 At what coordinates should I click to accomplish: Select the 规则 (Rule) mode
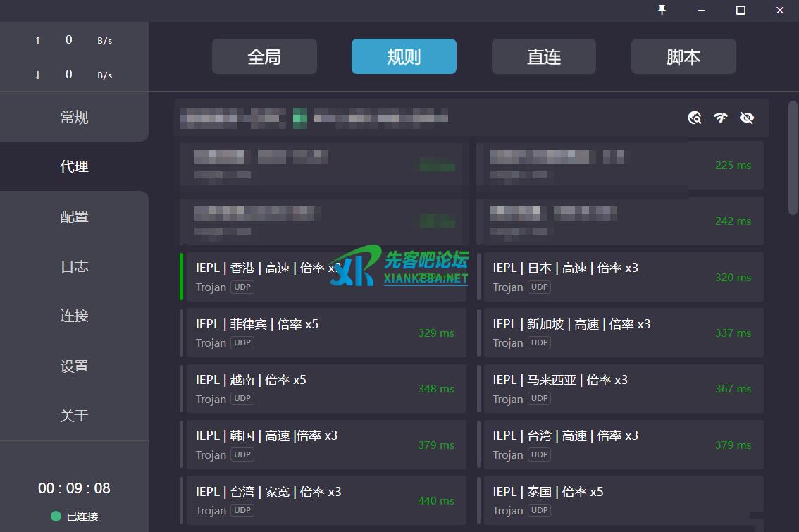tap(404, 56)
